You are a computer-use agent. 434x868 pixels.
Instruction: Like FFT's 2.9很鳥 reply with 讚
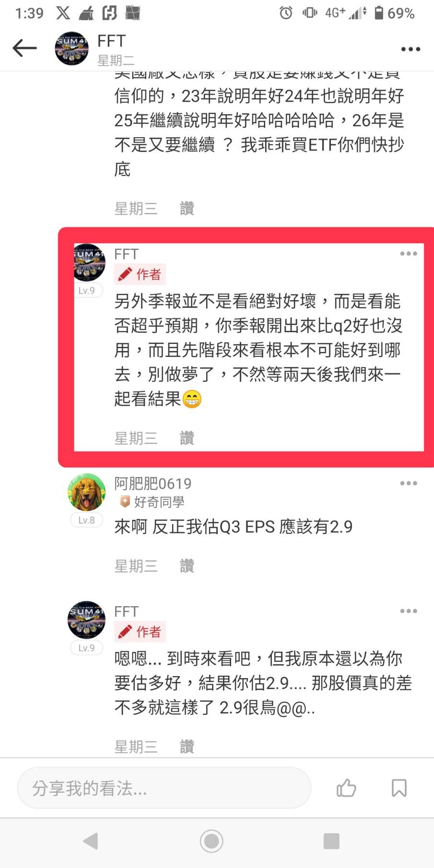pyautogui.click(x=187, y=747)
